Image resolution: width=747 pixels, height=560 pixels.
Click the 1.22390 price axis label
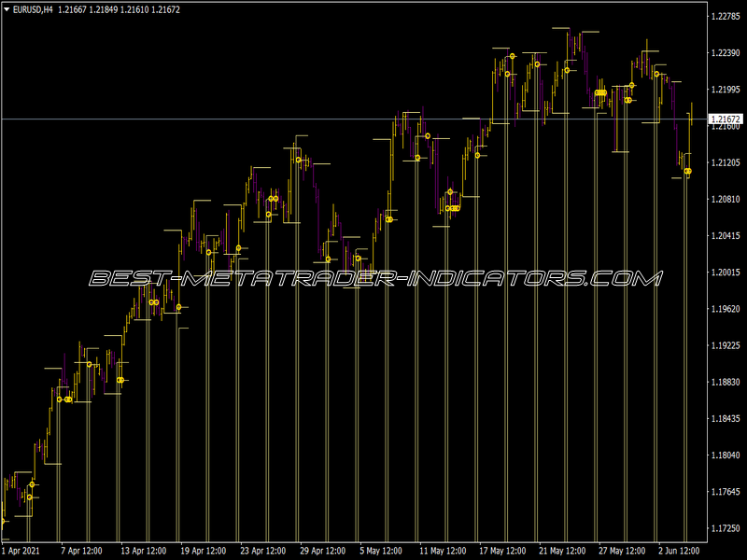pyautogui.click(x=726, y=53)
